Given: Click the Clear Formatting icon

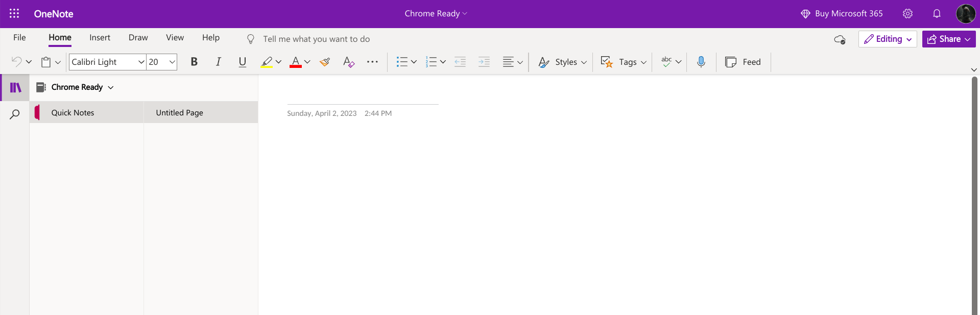Looking at the screenshot, I should click(x=349, y=62).
